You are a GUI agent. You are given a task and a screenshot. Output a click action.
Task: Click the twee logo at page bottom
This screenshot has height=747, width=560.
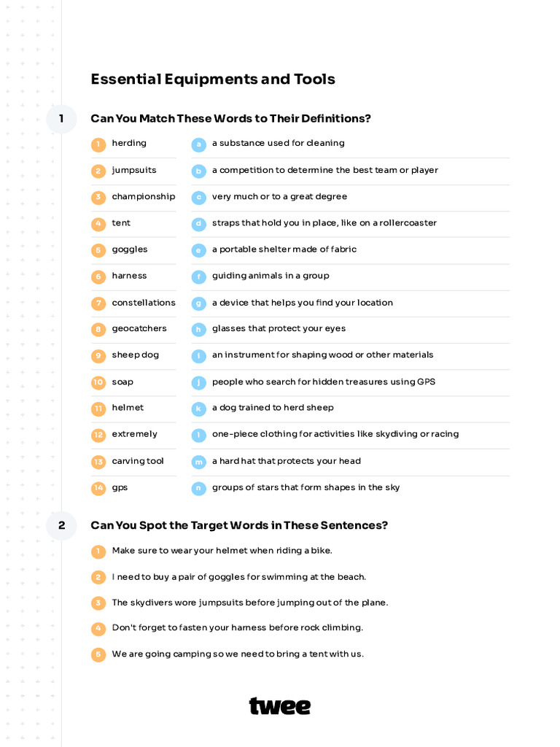point(280,706)
